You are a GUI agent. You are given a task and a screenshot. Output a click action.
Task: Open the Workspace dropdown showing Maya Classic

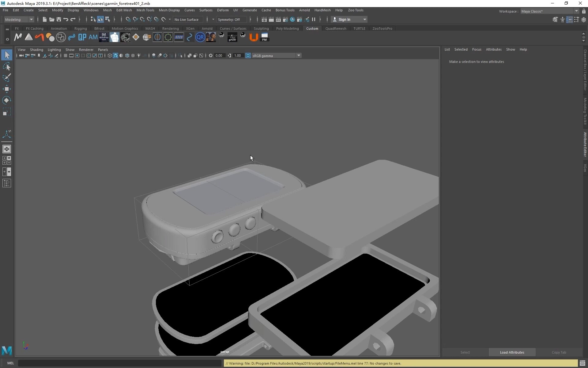(577, 11)
